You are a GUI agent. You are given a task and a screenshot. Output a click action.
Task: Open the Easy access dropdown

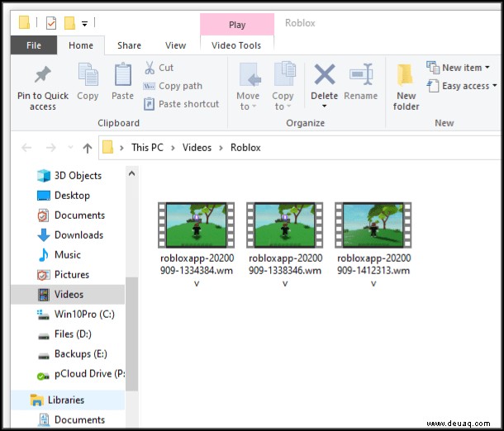pyautogui.click(x=462, y=86)
